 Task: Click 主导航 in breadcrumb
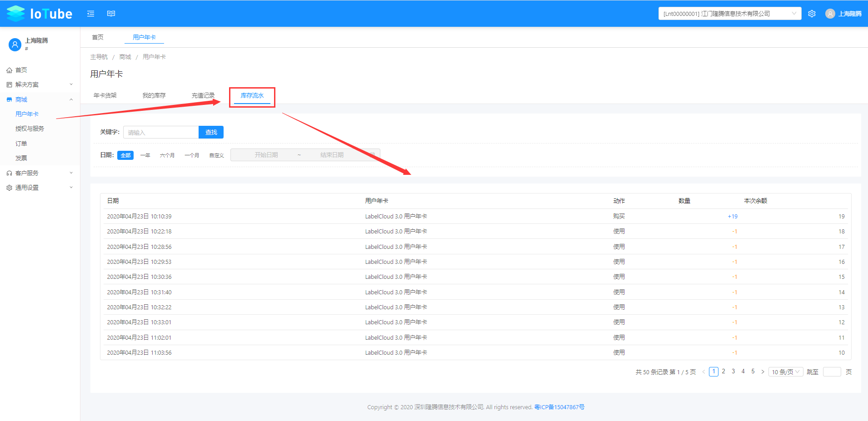[x=99, y=57]
